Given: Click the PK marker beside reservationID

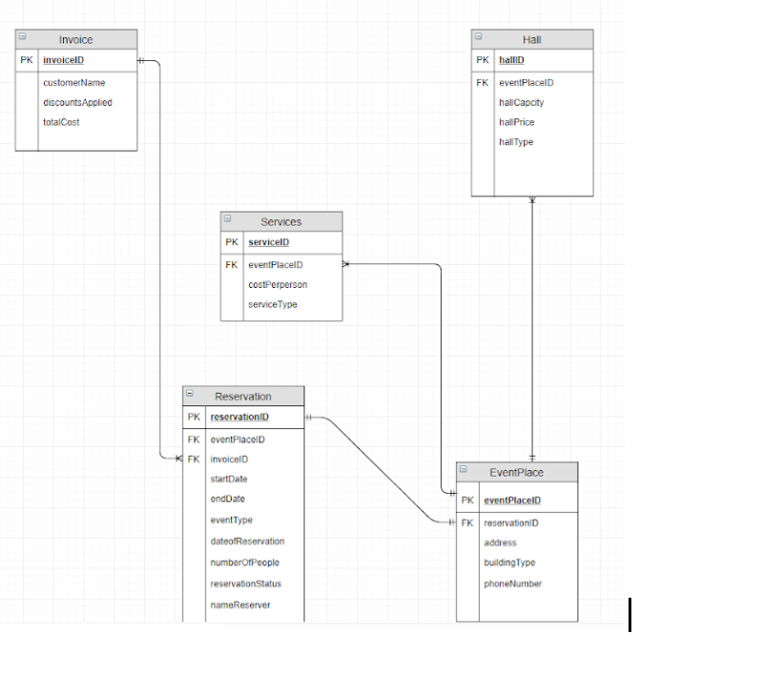Looking at the screenshot, I should (x=193, y=418).
